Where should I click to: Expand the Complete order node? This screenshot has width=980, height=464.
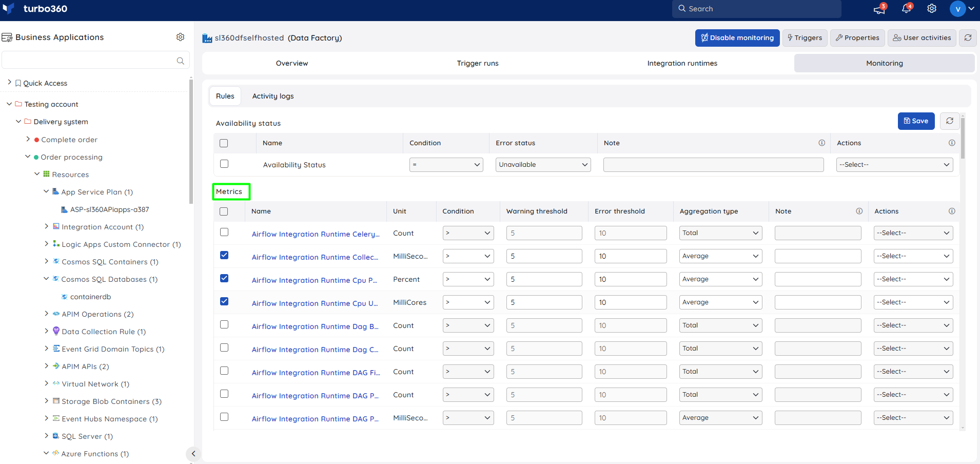(28, 139)
